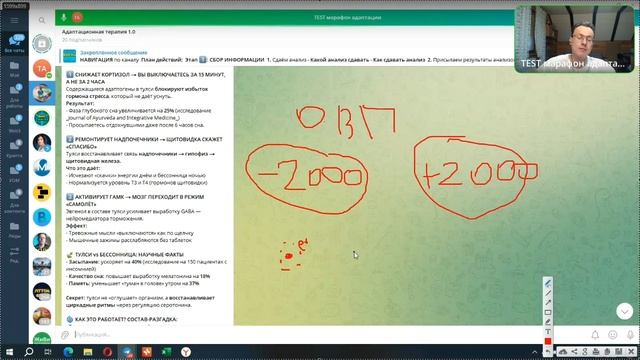Select the text annotation tool
Image resolution: width=640 pixels, height=360 pixels.
coord(548,331)
